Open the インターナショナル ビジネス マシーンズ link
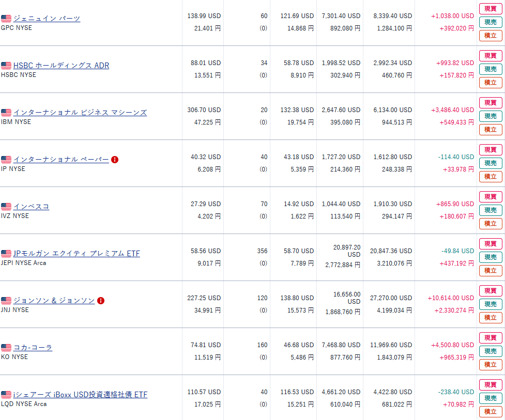The image size is (505, 420). [80, 113]
